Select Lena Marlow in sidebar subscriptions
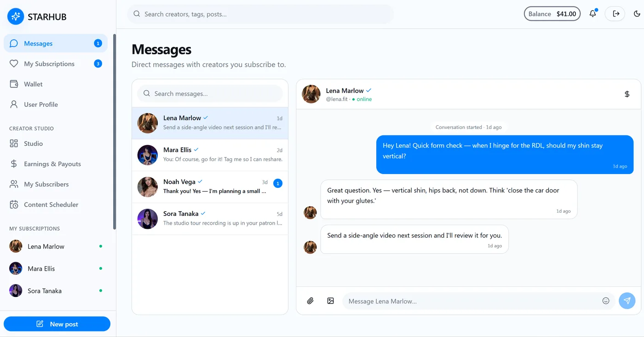 (56, 246)
